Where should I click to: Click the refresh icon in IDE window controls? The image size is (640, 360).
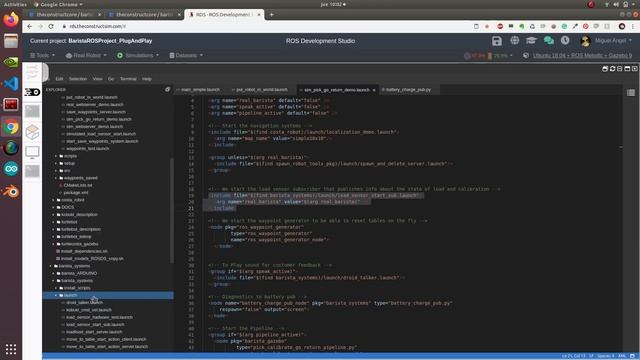pyautogui.click(x=612, y=69)
